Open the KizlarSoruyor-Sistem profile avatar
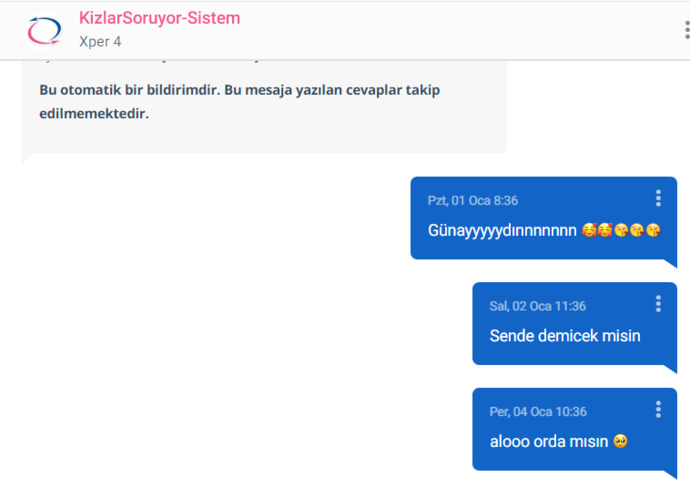 click(x=44, y=30)
